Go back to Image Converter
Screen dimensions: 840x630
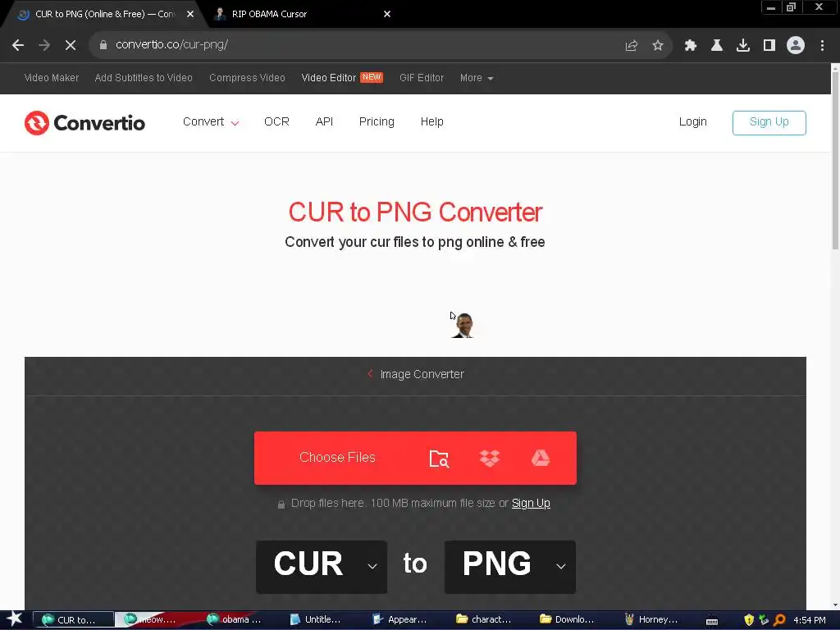(x=416, y=374)
